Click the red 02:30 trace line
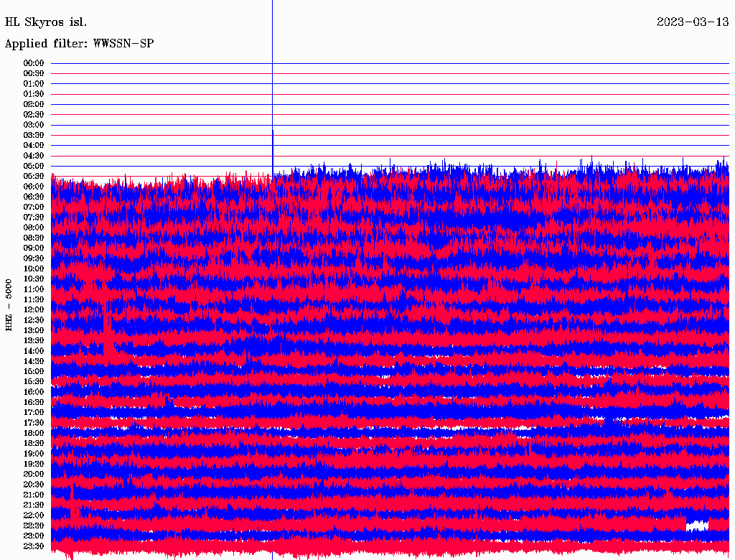Image resolution: width=735 pixels, height=560 pixels. pyautogui.click(x=390, y=114)
